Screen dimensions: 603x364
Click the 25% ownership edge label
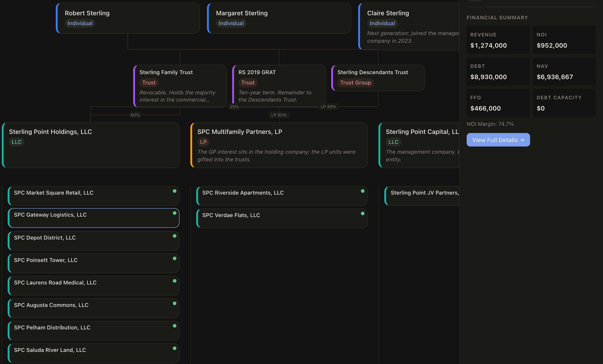(x=234, y=107)
